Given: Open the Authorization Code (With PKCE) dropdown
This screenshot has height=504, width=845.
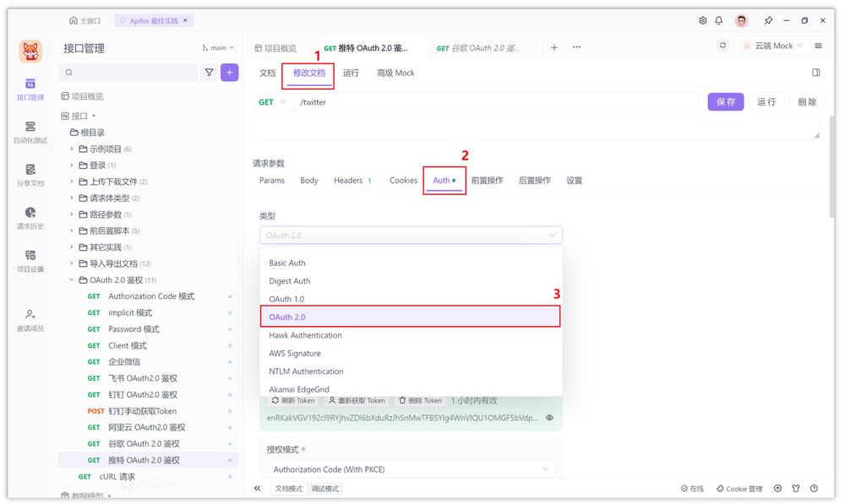Looking at the screenshot, I should tap(411, 469).
